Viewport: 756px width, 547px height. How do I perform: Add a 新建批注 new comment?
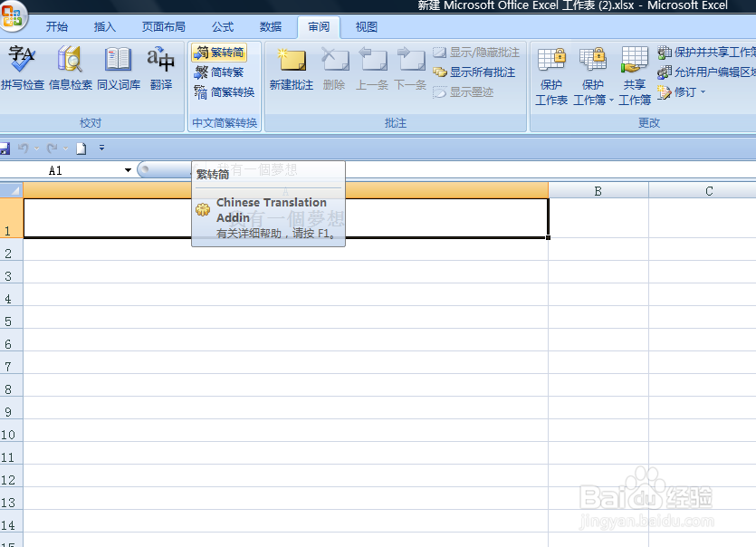(292, 69)
